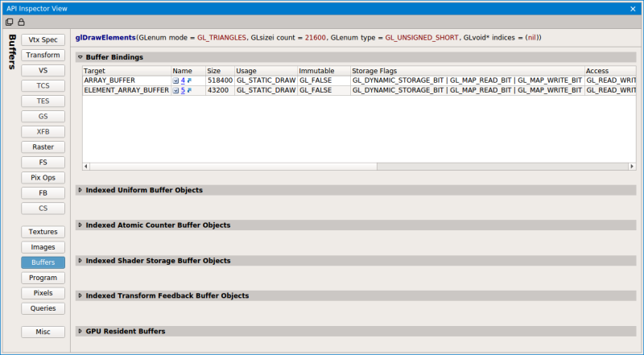Sort by the Storage Flags column header
This screenshot has height=355, width=644.
tap(468, 71)
